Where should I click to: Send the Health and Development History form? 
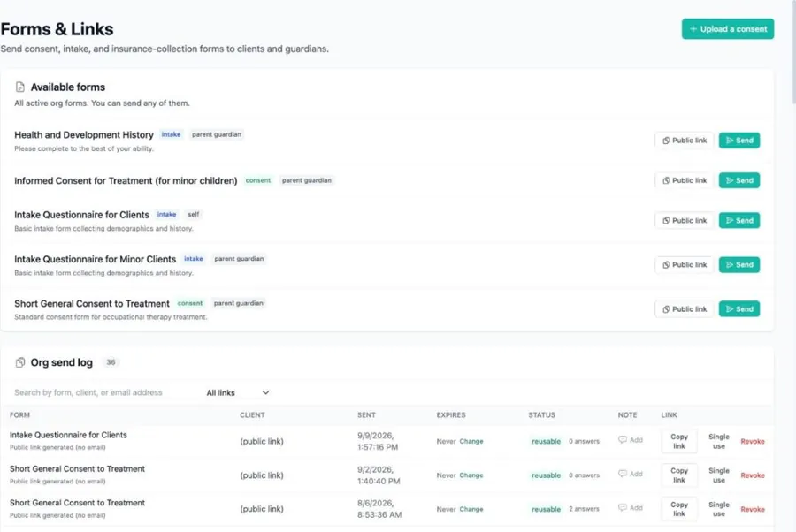click(739, 141)
